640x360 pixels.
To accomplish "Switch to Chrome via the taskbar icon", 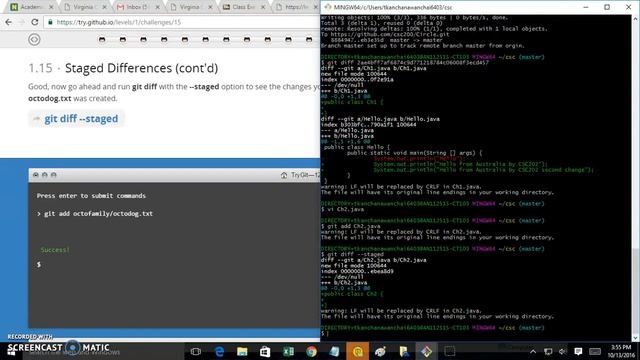I will click(311, 351).
